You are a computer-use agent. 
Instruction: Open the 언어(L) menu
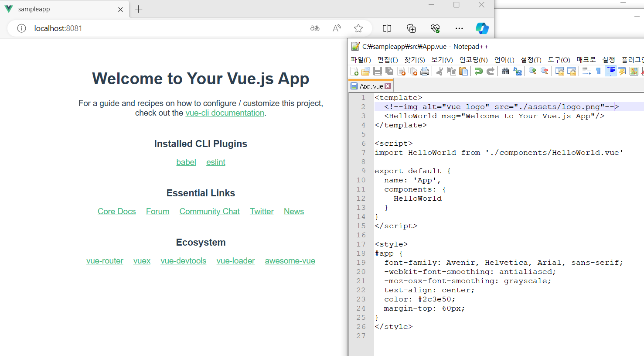click(504, 60)
